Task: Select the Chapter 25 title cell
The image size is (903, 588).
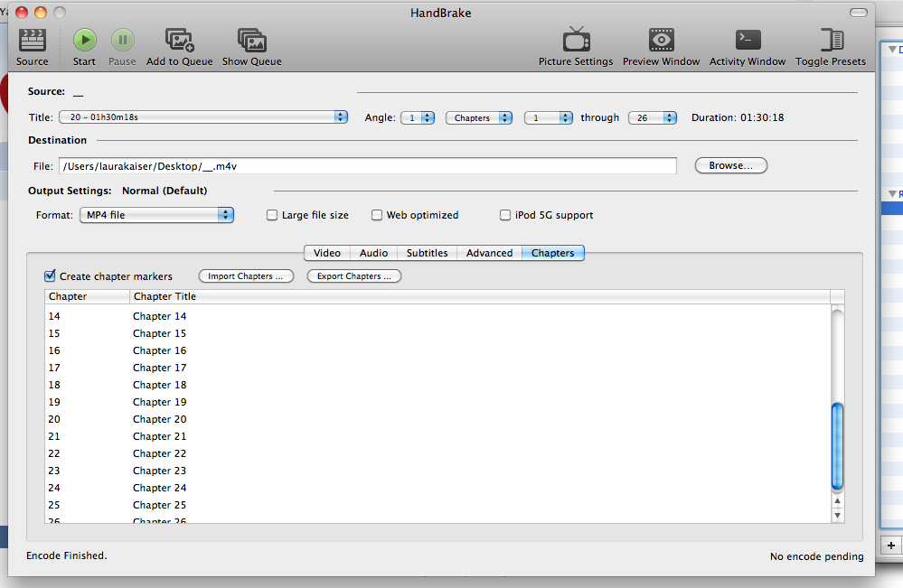Action: pos(159,505)
